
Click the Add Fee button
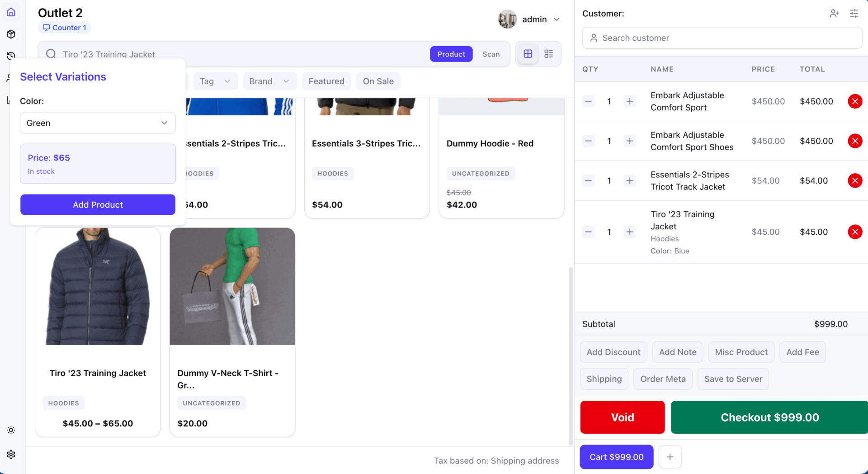point(803,352)
